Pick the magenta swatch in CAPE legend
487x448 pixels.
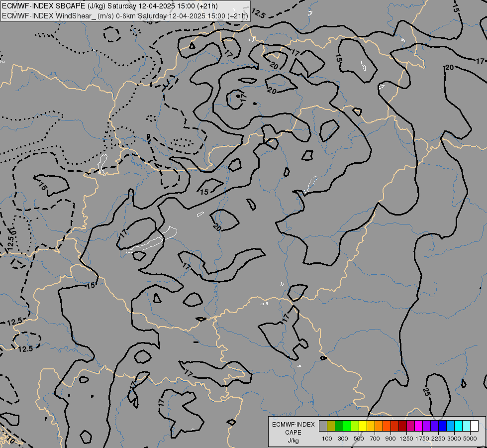pyautogui.click(x=419, y=426)
